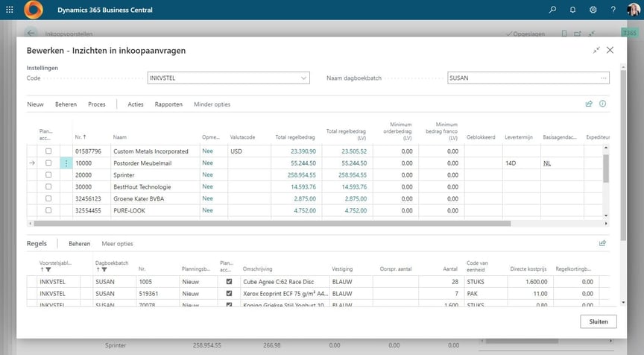Open the help question mark

point(613,10)
